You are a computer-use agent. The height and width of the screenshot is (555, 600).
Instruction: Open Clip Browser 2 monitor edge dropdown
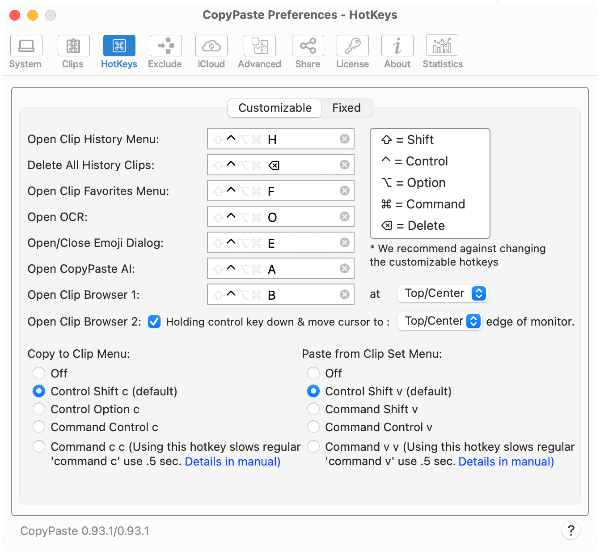[439, 321]
